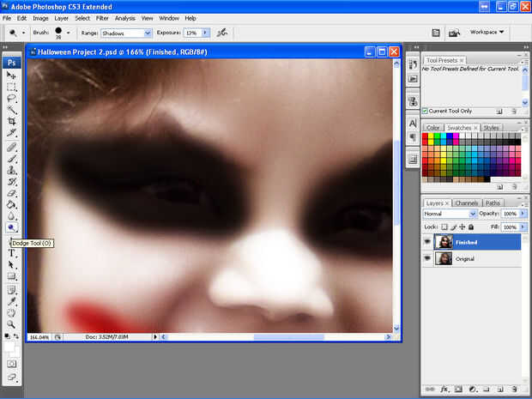Open the Brush preset picker arrow

pos(68,33)
